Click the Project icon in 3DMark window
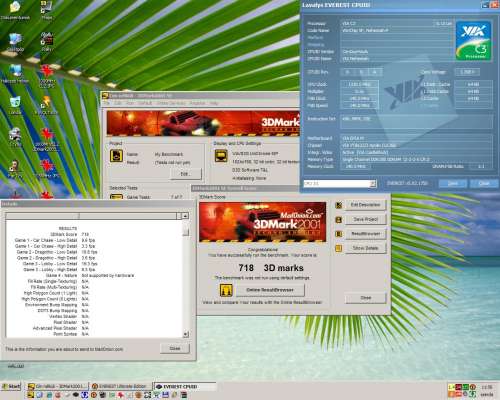Image resolution: width=500 pixels, height=400 pixels. pos(116,156)
